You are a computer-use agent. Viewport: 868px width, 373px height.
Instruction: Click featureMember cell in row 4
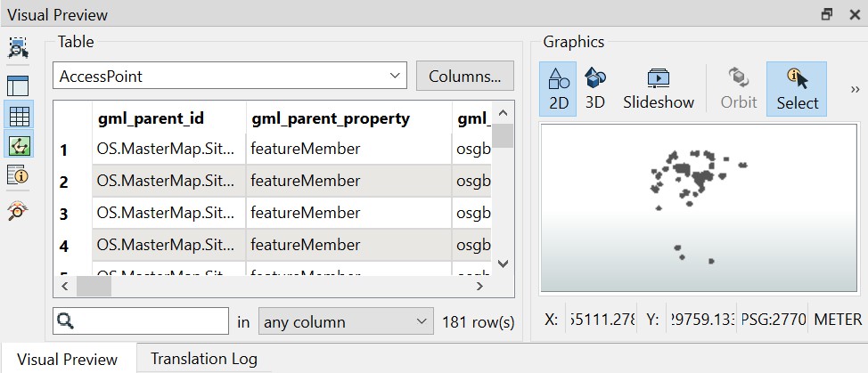click(x=348, y=245)
